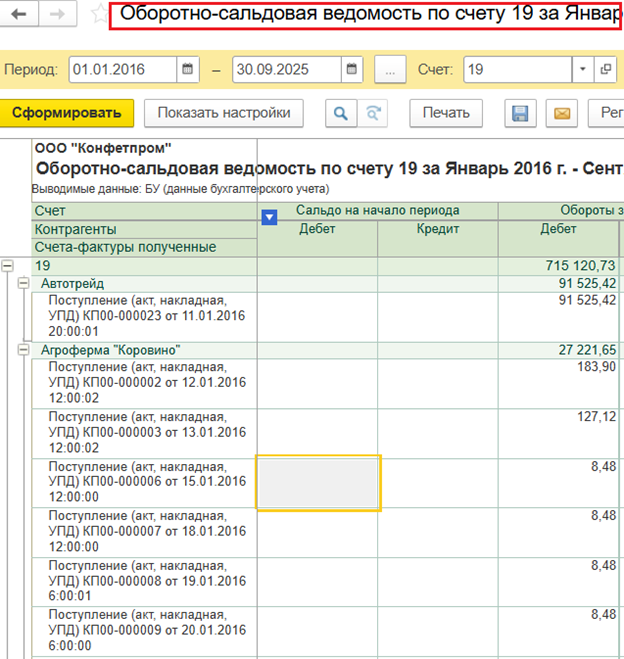The image size is (624, 659).
Task: Click the Счет field containing 19
Action: 518,69
